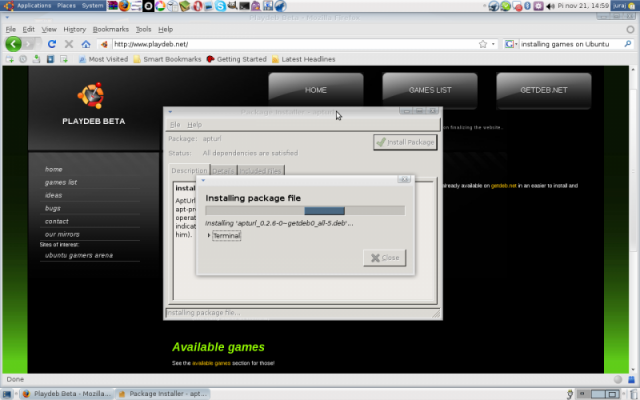Open 'games list' in the sidebar

61,182
